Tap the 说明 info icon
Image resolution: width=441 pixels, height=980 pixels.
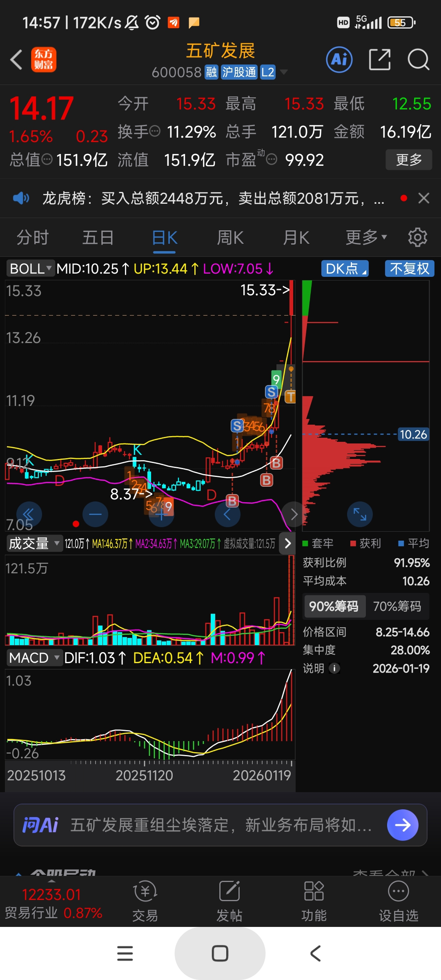(x=334, y=668)
